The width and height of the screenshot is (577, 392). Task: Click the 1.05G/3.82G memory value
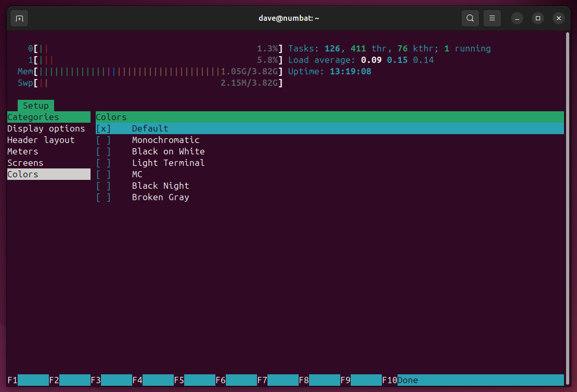(249, 71)
